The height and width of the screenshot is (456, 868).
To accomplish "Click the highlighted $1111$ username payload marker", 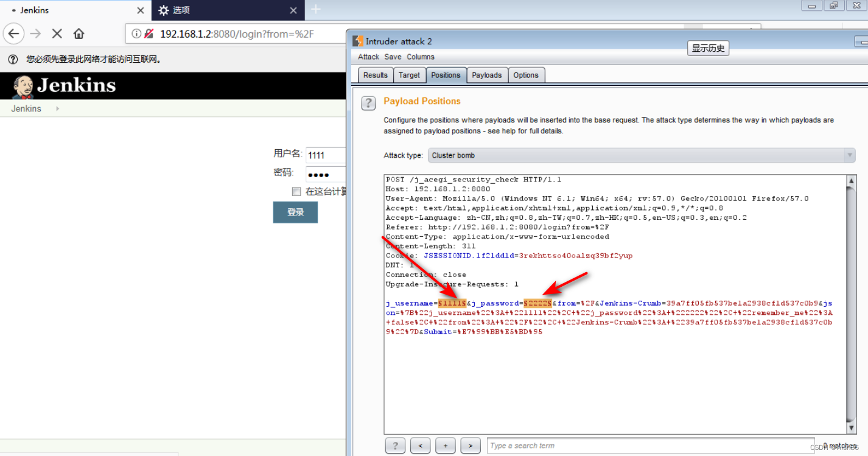I will [452, 303].
